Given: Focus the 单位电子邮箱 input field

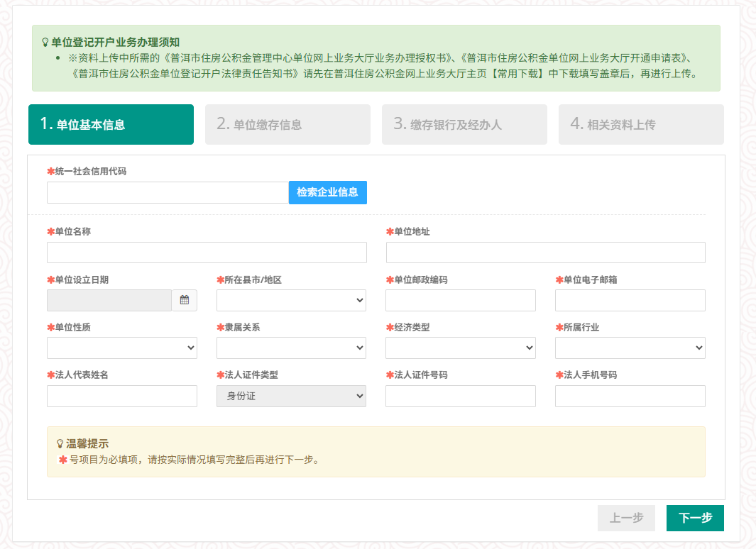Looking at the screenshot, I should click(x=630, y=300).
